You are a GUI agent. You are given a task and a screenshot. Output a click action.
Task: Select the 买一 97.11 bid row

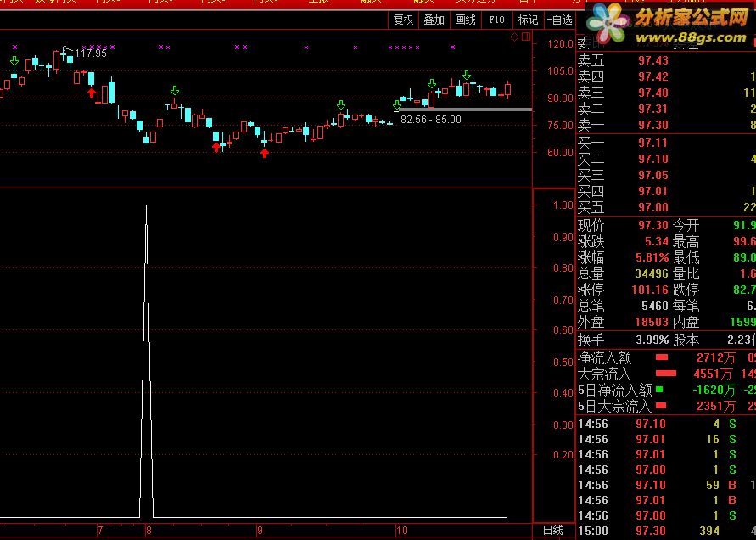[x=666, y=143]
